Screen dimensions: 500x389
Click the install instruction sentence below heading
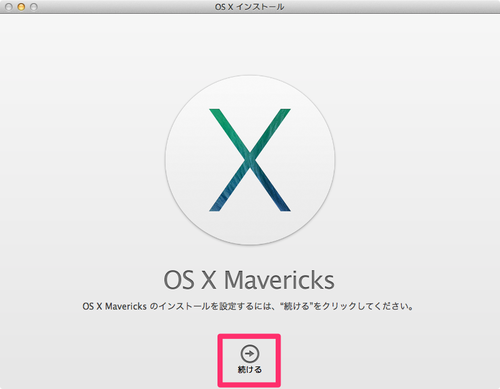[248, 306]
